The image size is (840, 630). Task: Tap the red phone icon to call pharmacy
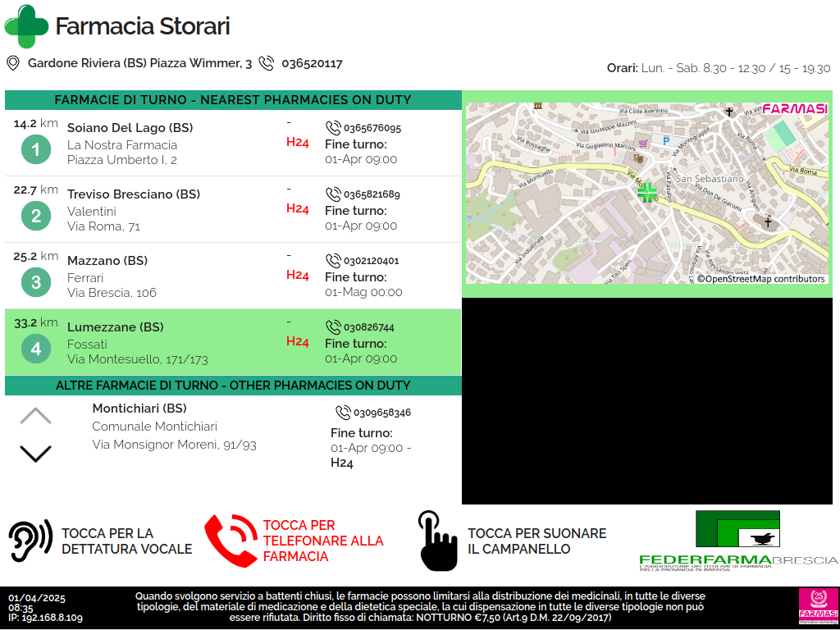230,541
